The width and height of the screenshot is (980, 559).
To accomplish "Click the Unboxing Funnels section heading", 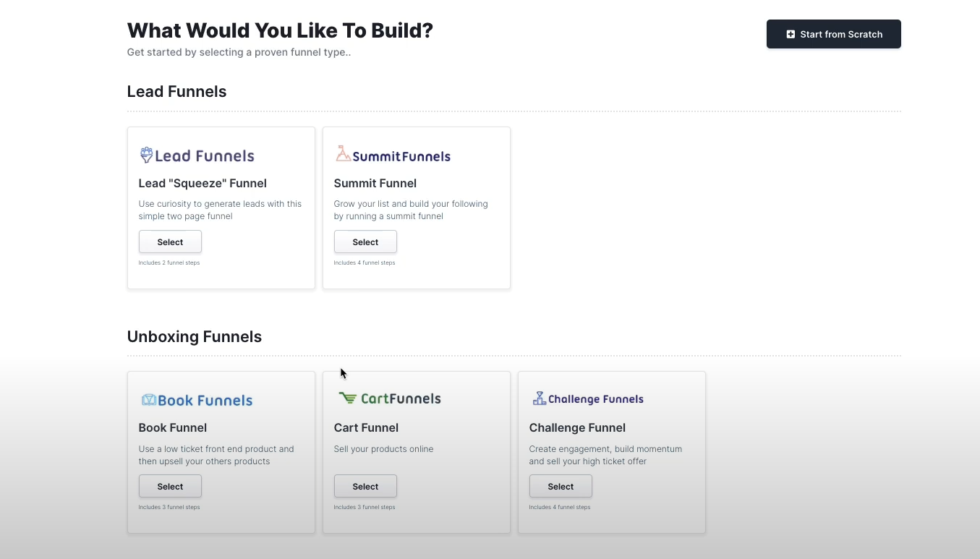I will (x=195, y=336).
